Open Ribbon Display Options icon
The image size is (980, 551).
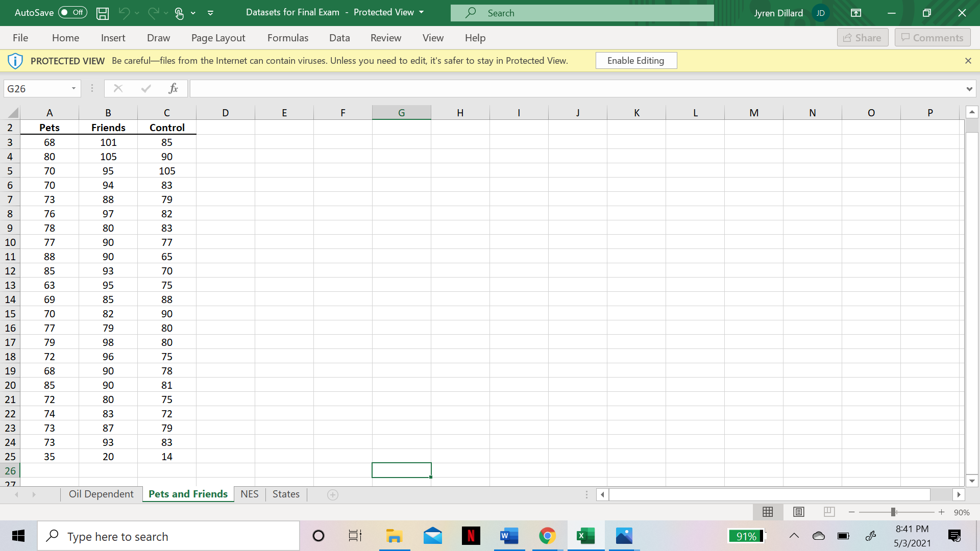pyautogui.click(x=856, y=13)
